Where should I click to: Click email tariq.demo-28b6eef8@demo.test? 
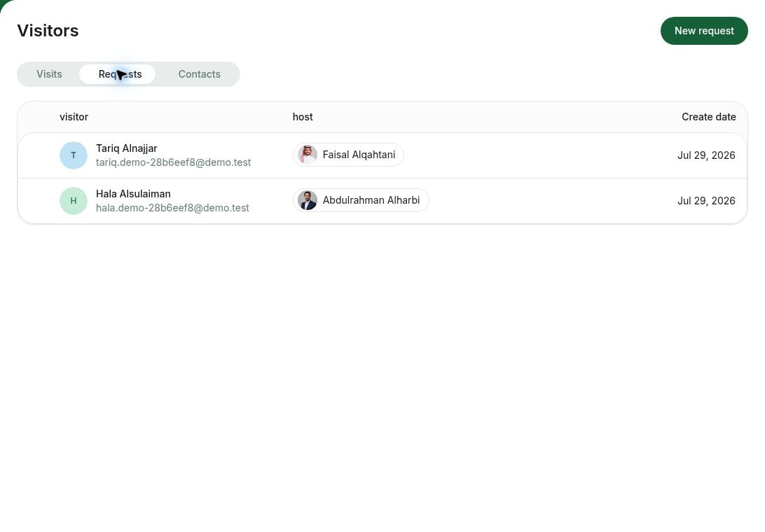click(x=173, y=162)
